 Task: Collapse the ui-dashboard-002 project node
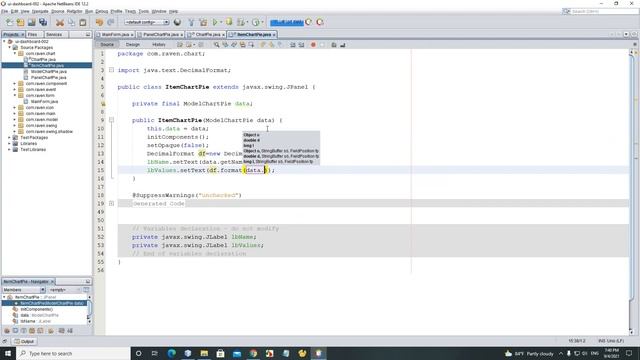pos(4,41)
